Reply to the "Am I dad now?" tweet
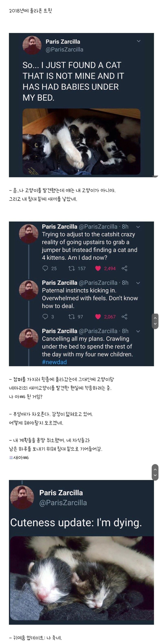163x644 pixels. [45, 269]
